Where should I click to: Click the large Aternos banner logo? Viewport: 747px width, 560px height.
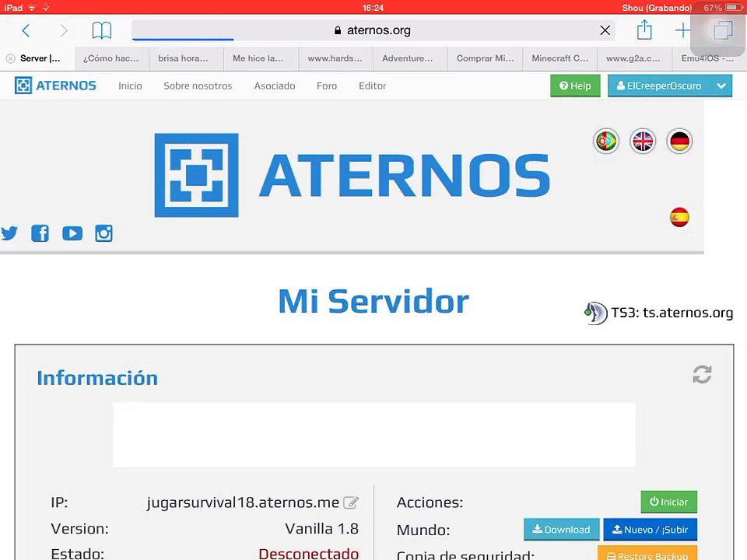click(x=352, y=175)
